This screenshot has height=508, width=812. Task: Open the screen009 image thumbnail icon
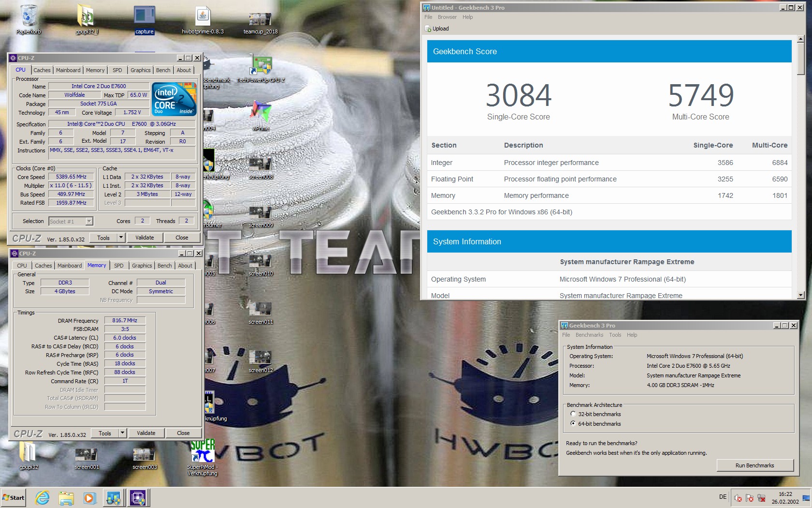pos(261,216)
